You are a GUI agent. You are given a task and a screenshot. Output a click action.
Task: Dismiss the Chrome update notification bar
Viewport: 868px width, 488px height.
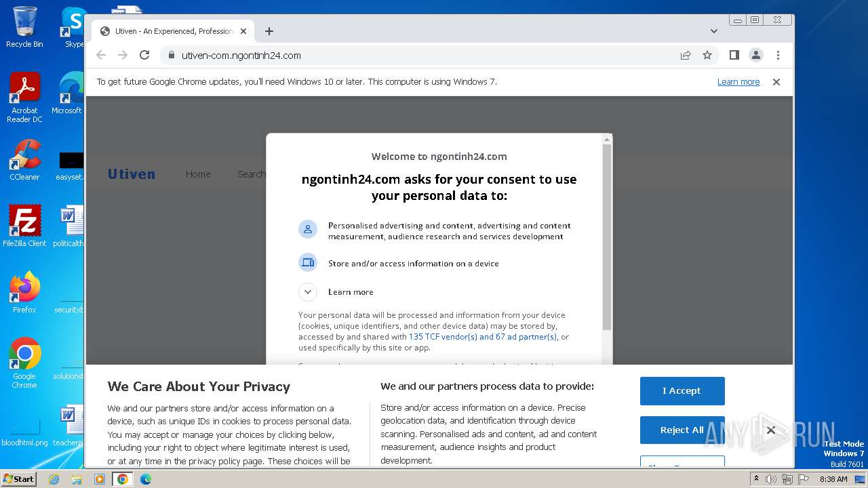776,82
